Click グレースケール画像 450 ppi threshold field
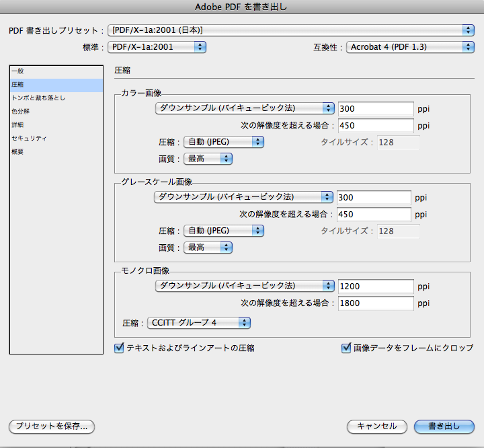The image size is (484, 448). coord(374,215)
